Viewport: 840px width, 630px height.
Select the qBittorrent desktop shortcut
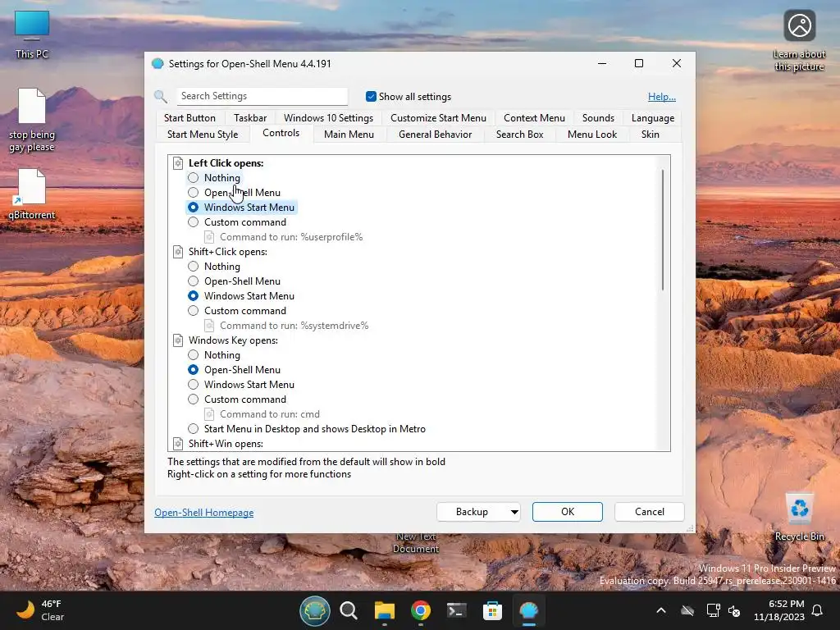click(x=32, y=194)
